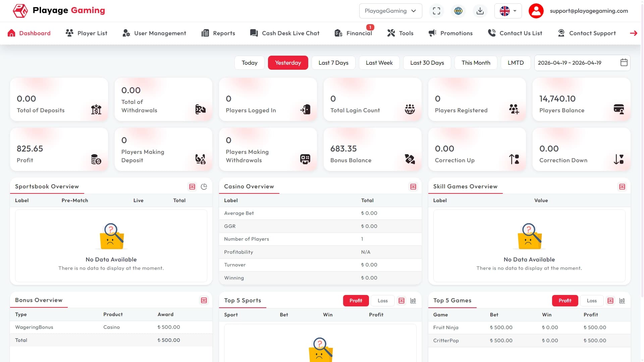Click table icon in Skill Games Overview
644x362 pixels.
pos(622,187)
